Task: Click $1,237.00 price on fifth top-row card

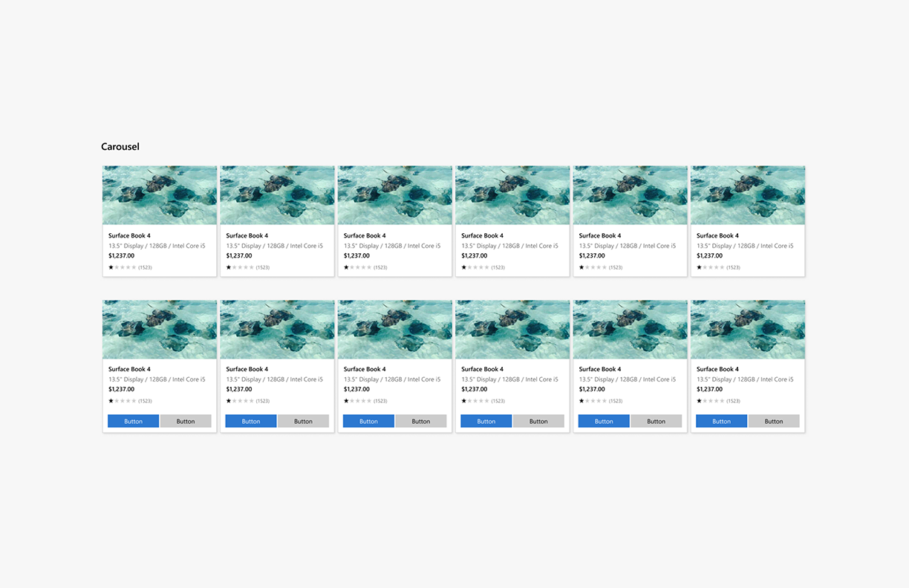Action: [x=592, y=255]
